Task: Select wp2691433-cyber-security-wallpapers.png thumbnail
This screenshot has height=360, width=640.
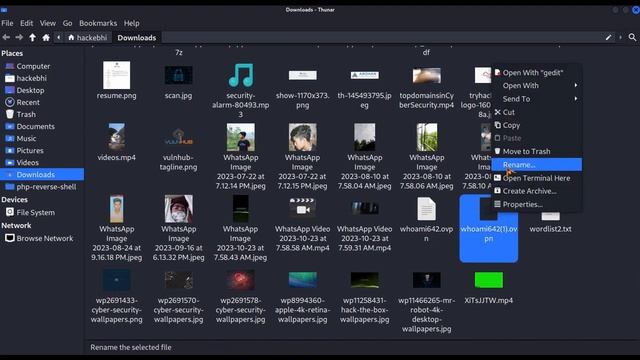Action: [x=116, y=280]
